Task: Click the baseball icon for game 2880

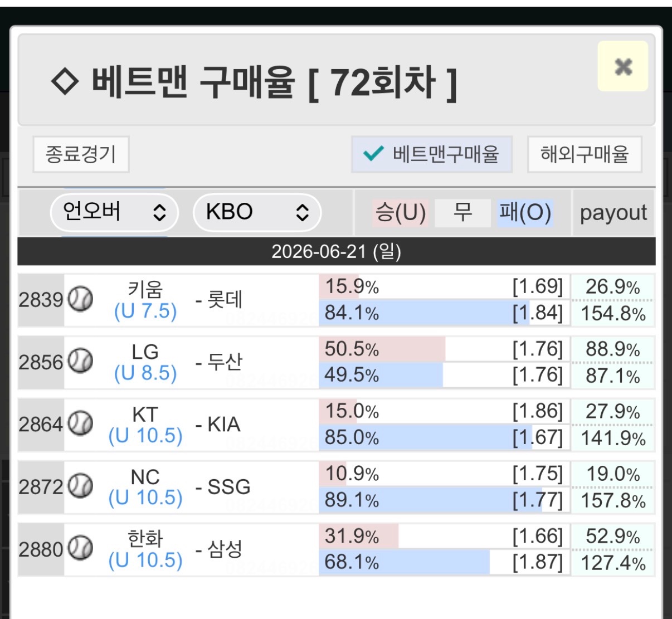Action: point(80,549)
